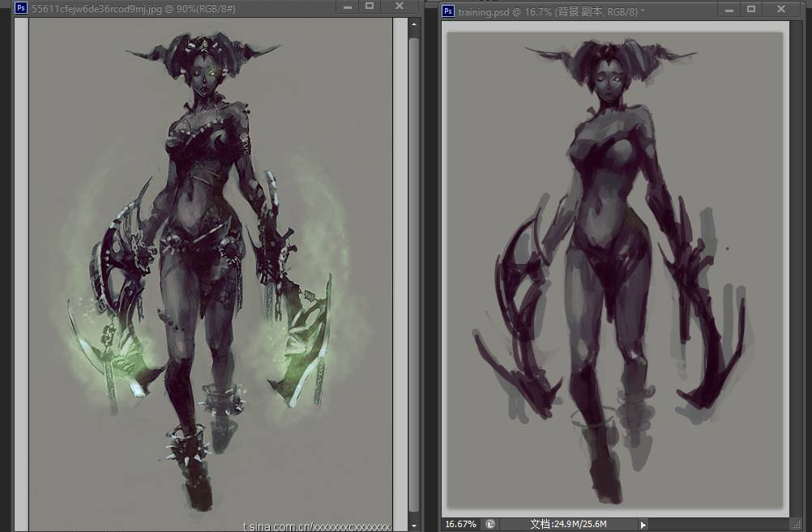Click the t.sina.com.cn watermark on reference image

pyautogui.click(x=318, y=526)
